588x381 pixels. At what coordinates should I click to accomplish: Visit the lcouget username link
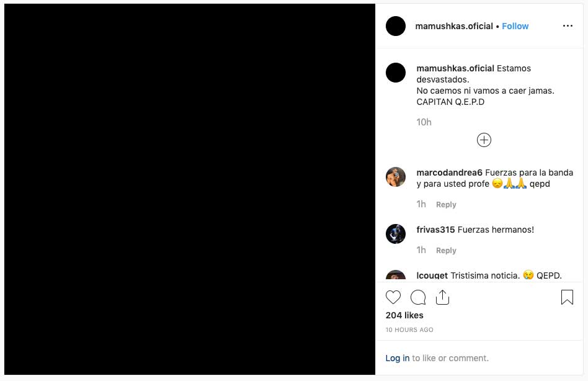(432, 276)
